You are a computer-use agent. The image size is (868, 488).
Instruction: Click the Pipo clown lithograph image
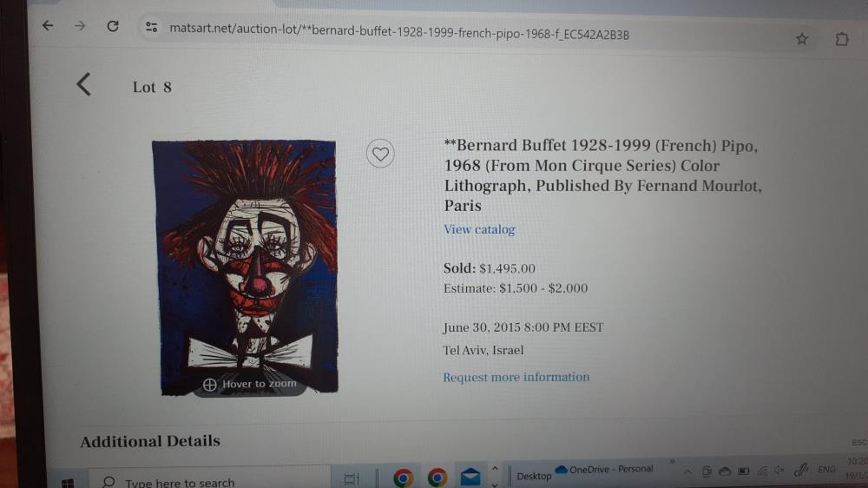[x=246, y=267]
